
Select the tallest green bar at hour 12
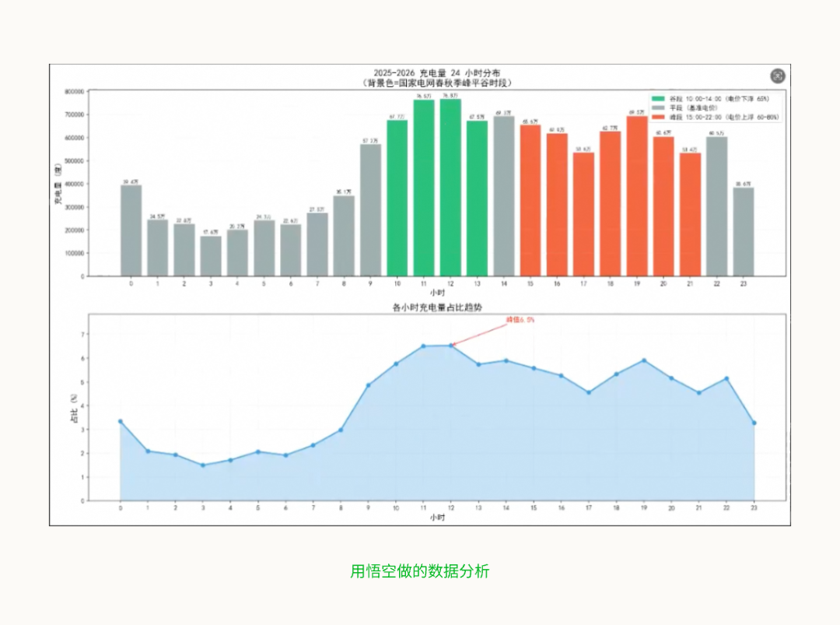tap(450, 187)
